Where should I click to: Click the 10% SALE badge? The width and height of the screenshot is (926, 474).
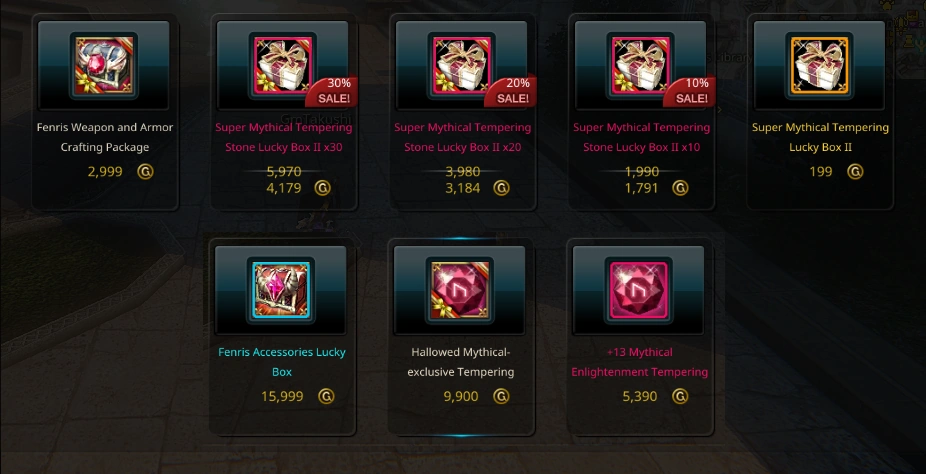pyautogui.click(x=690, y=91)
